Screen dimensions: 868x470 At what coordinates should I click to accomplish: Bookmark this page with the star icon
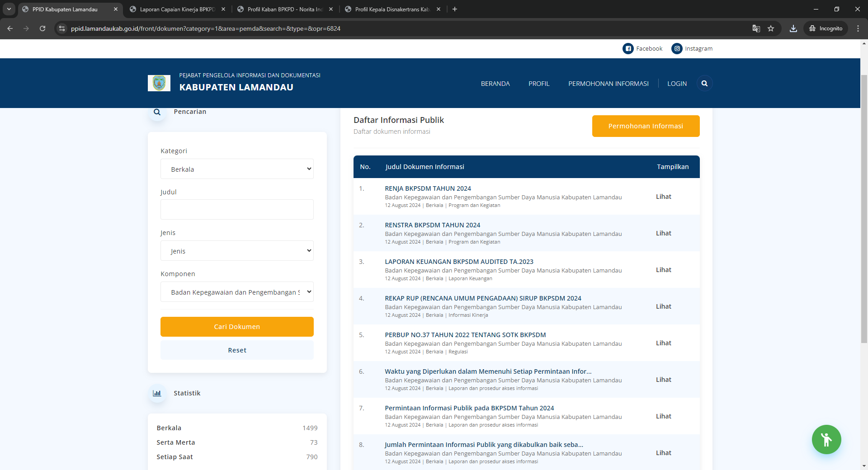(x=771, y=28)
